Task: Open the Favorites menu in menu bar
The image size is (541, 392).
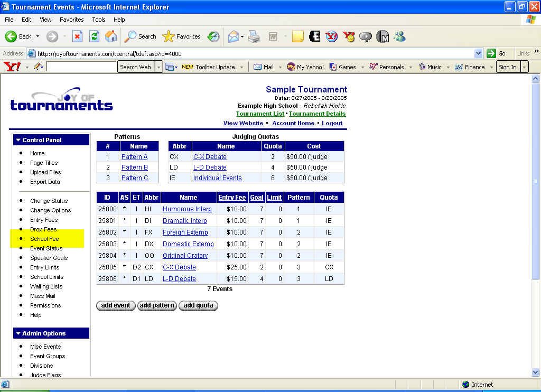Action: [71, 20]
